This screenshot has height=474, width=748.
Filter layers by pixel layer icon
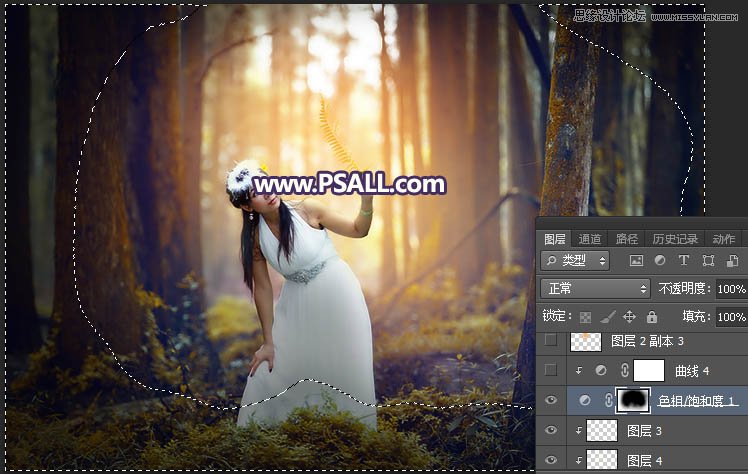[636, 260]
